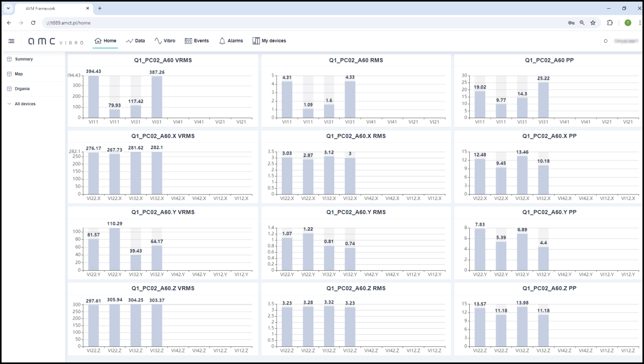Click the Summary table icon in sidebar

tap(9, 59)
